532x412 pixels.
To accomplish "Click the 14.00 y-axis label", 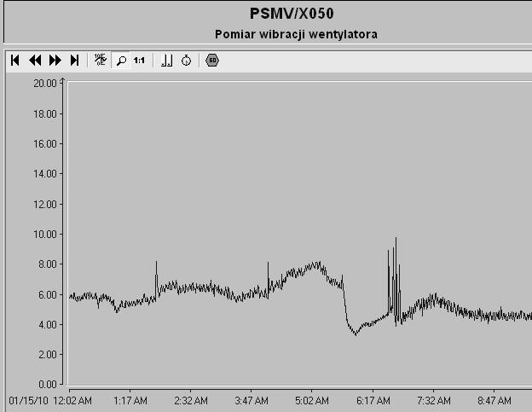I will 45,174.
